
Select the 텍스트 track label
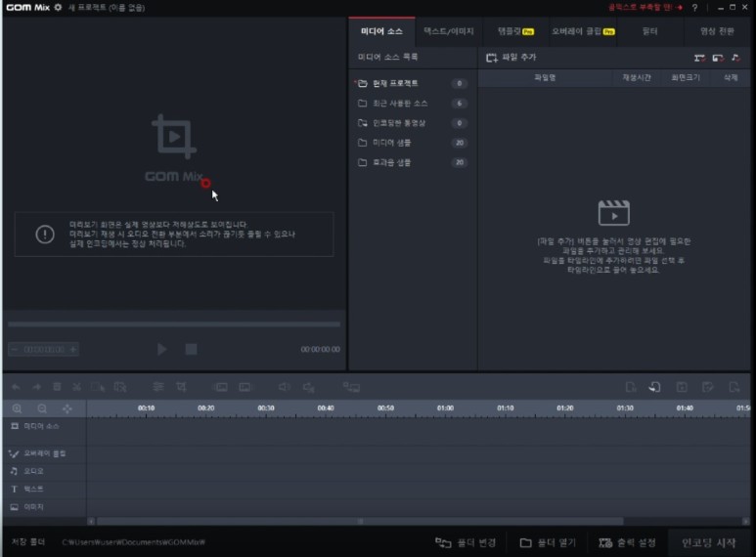click(33, 489)
